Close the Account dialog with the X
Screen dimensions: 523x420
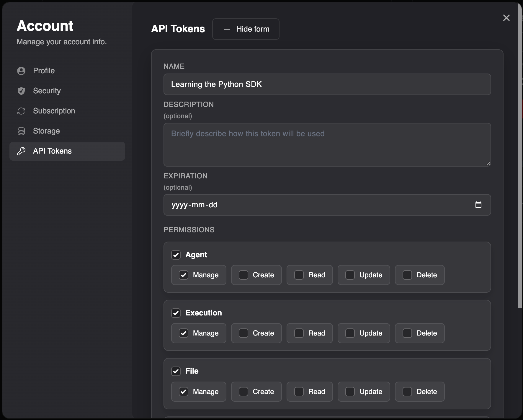[x=506, y=18]
